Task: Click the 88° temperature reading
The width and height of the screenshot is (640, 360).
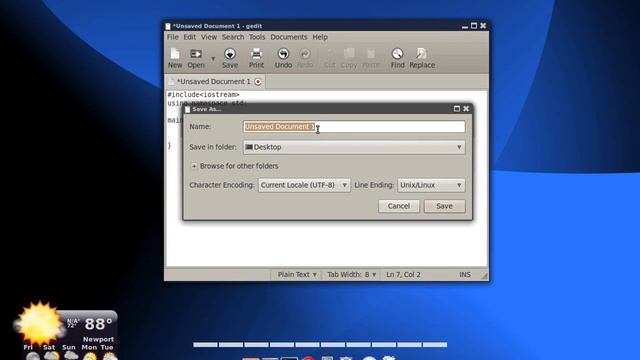Action: point(98,324)
